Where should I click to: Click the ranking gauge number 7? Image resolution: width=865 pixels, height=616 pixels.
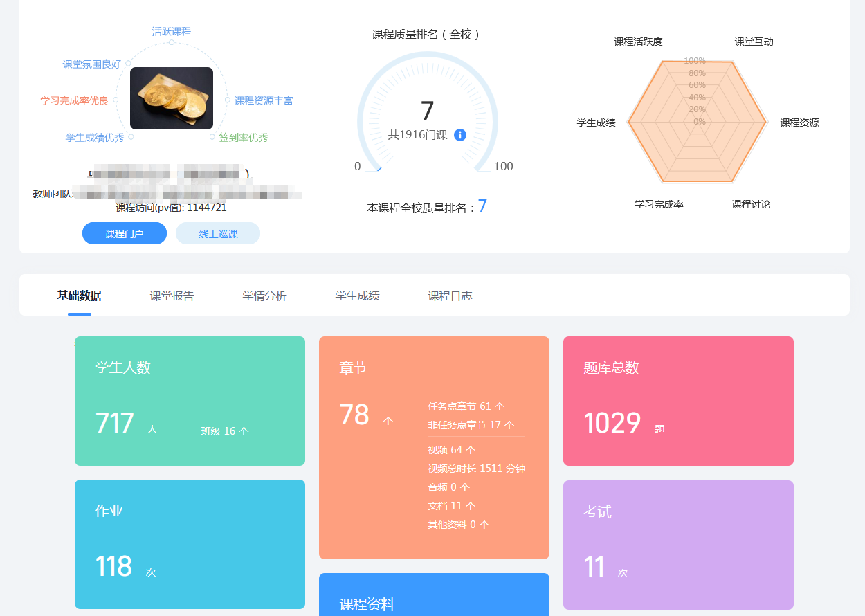(428, 111)
